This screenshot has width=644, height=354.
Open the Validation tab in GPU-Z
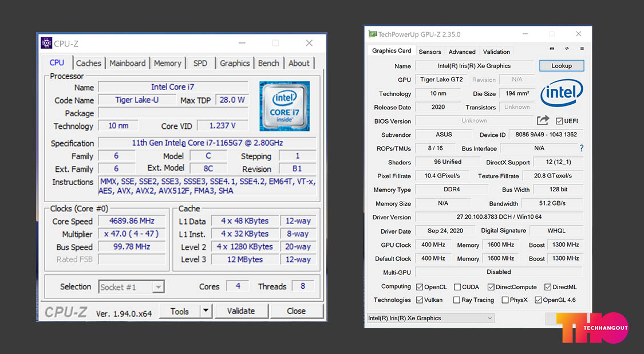click(x=496, y=52)
